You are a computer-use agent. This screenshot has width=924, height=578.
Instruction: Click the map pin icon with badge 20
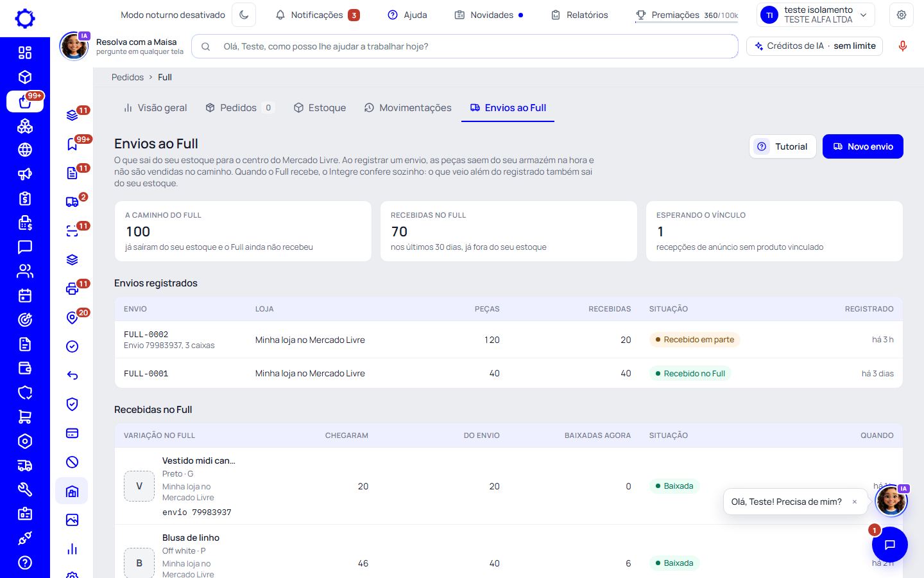click(73, 317)
